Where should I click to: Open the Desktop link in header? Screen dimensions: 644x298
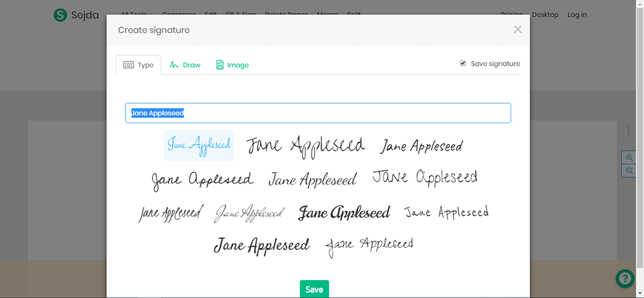point(545,15)
